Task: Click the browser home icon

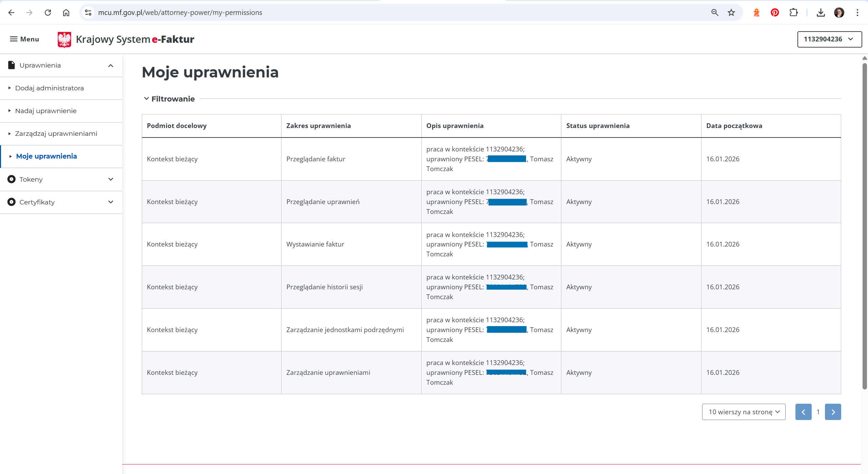Action: pos(66,13)
